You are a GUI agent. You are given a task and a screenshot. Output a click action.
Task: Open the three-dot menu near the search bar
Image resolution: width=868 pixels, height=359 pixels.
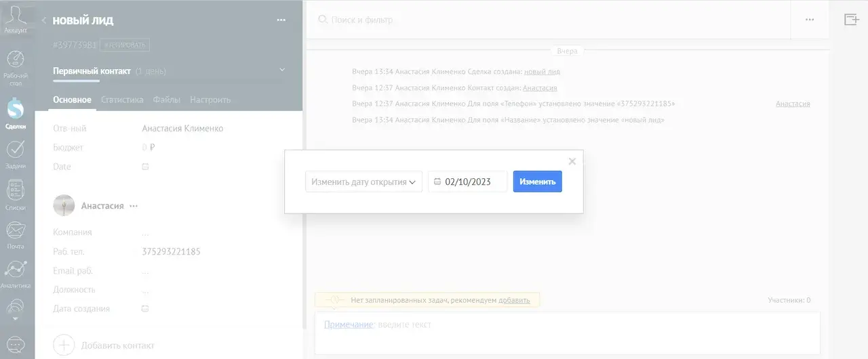[810, 20]
